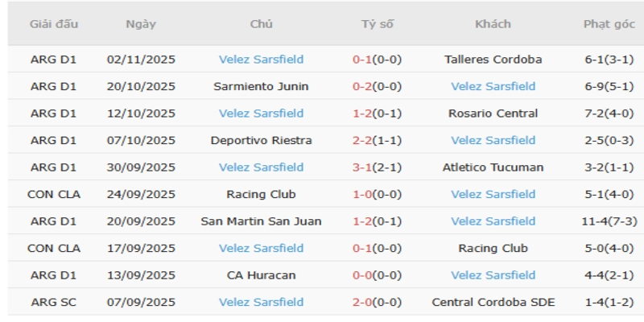Screen dimensions: 644x322
Task: Click the 3-1(2-1) score result
Action: (x=377, y=167)
